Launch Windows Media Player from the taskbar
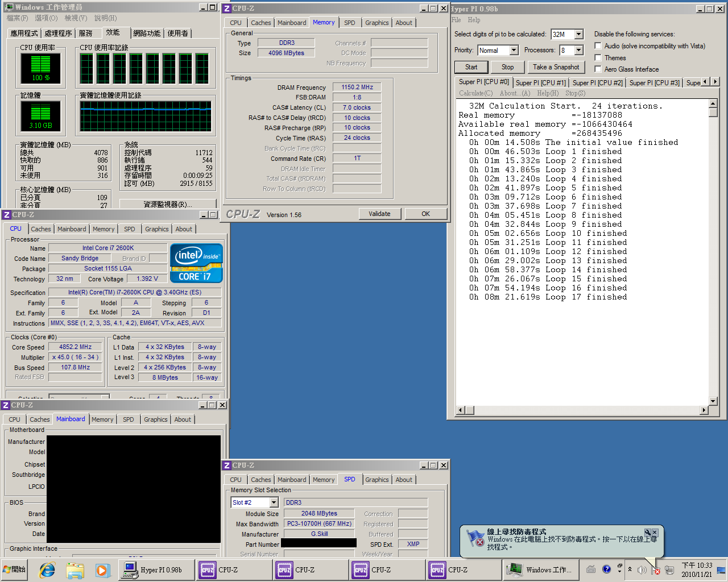728x582 pixels. tap(102, 569)
